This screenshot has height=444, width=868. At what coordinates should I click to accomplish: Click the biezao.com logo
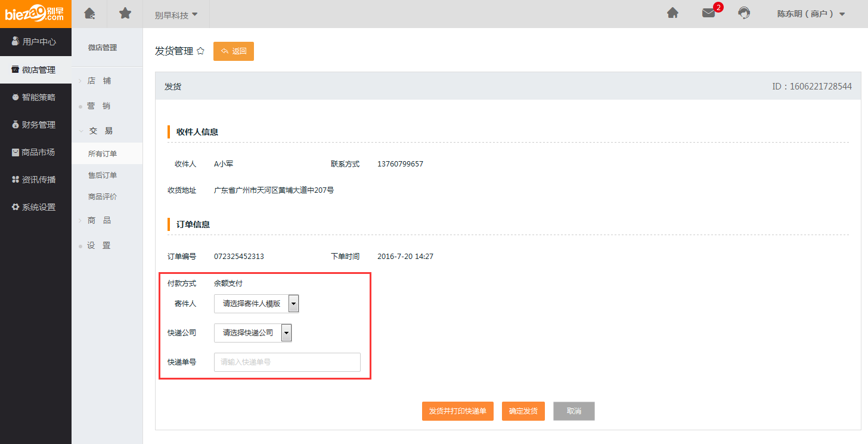click(35, 14)
